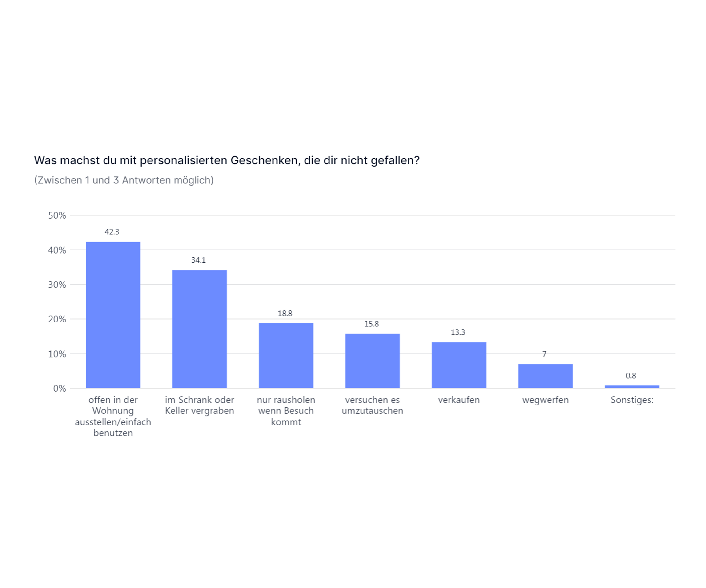Click the 13.3 data label
The image size is (706, 588).
point(457,333)
